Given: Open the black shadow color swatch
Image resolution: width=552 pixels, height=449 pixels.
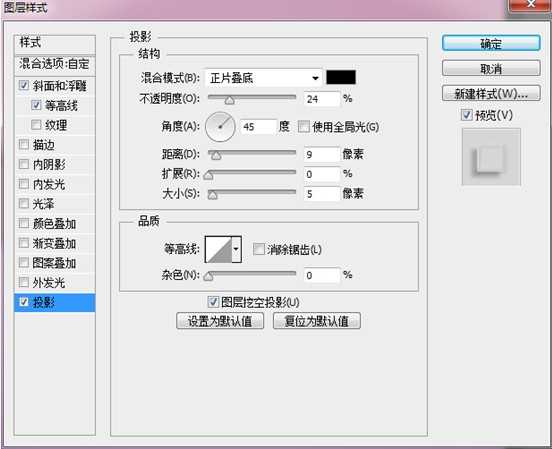Looking at the screenshot, I should click(341, 77).
